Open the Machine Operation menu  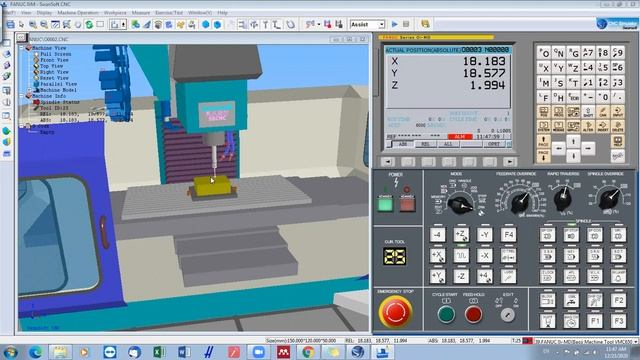coord(78,13)
